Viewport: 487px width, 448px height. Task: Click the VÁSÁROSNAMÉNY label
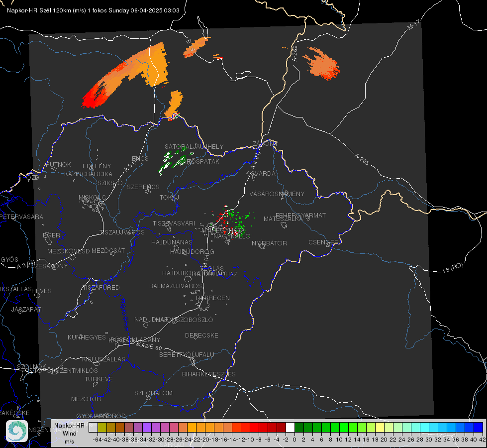click(x=277, y=194)
